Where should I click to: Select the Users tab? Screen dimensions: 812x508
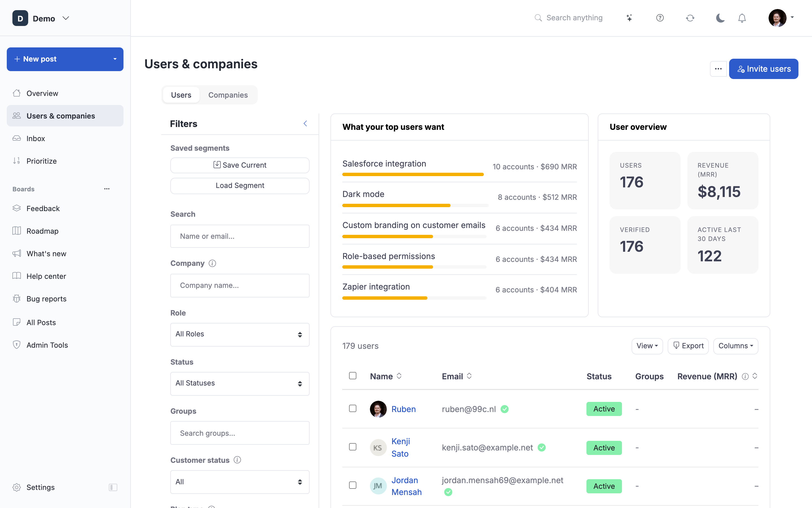pyautogui.click(x=181, y=95)
